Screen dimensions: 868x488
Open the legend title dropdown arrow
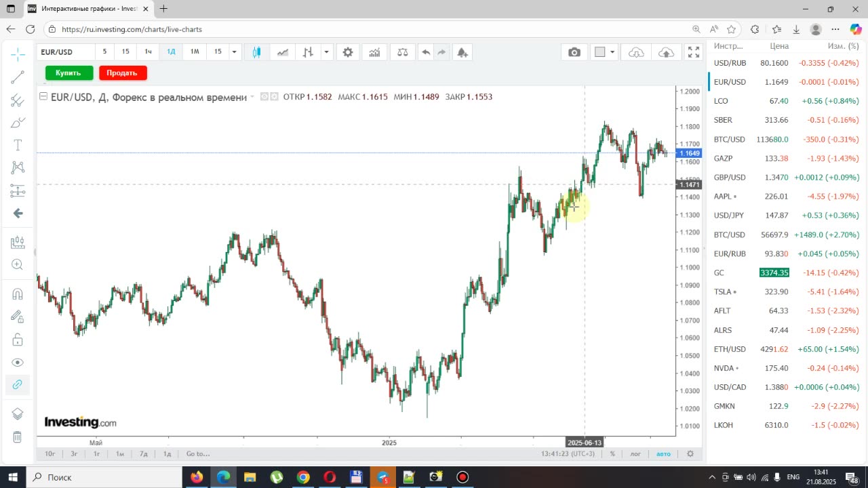point(252,97)
